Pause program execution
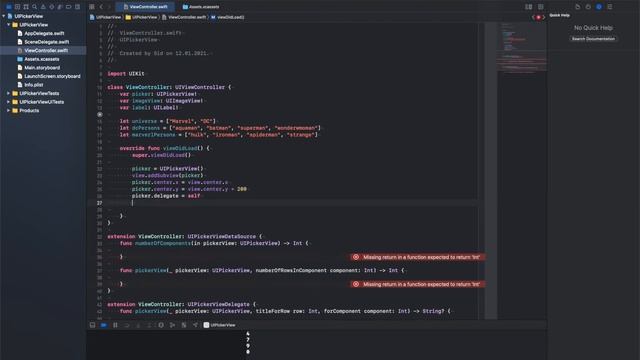 pos(115,325)
